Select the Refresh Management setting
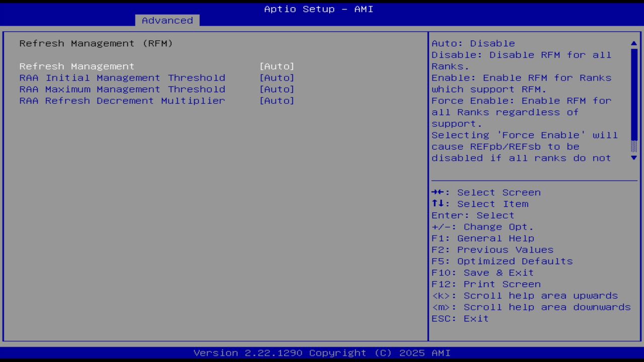 (76, 66)
